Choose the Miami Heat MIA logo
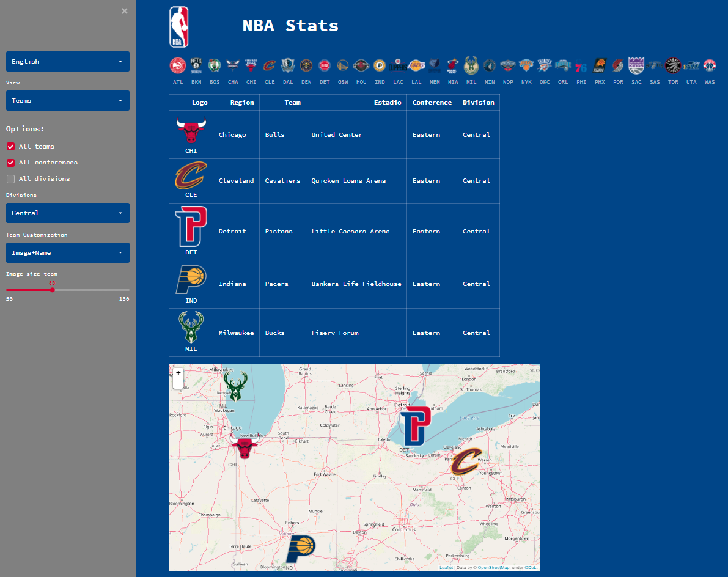 [x=453, y=66]
